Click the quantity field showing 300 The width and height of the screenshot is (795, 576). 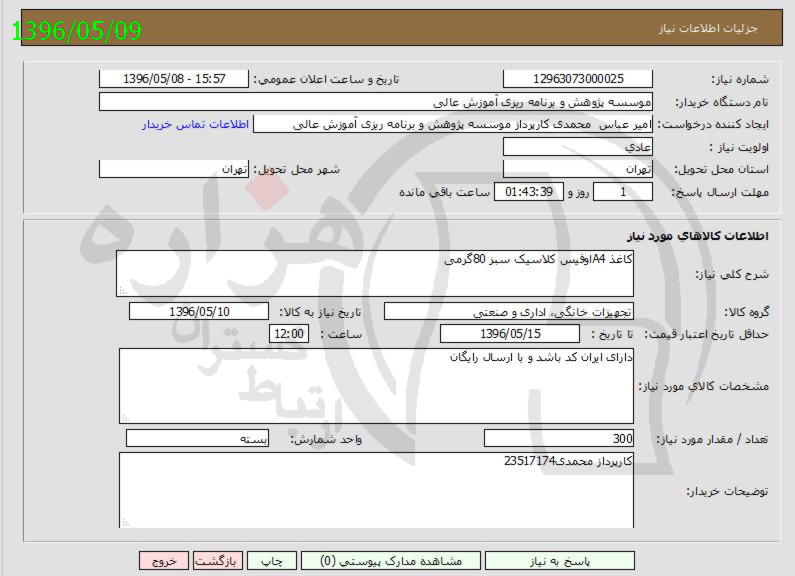click(x=559, y=439)
